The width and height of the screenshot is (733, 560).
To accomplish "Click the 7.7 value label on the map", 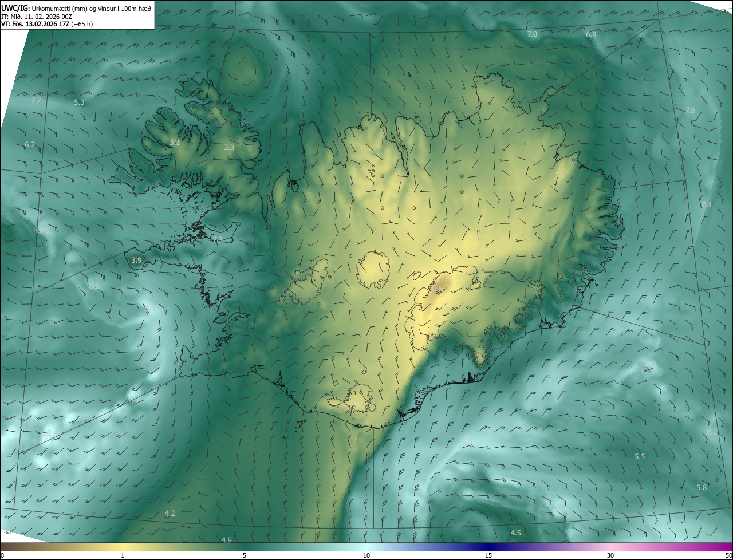I will (36, 101).
